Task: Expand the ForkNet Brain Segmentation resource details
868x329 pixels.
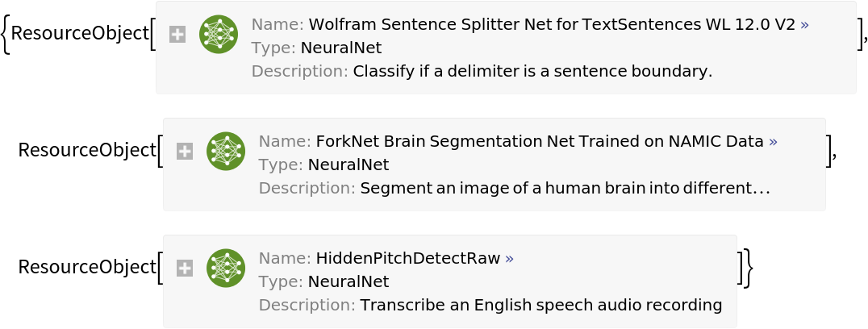Action: (x=185, y=152)
